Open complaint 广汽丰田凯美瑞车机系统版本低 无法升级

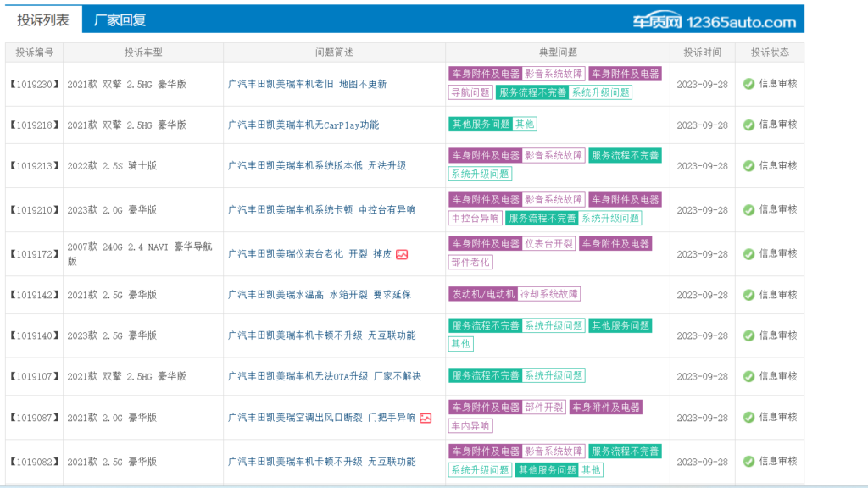pos(317,165)
